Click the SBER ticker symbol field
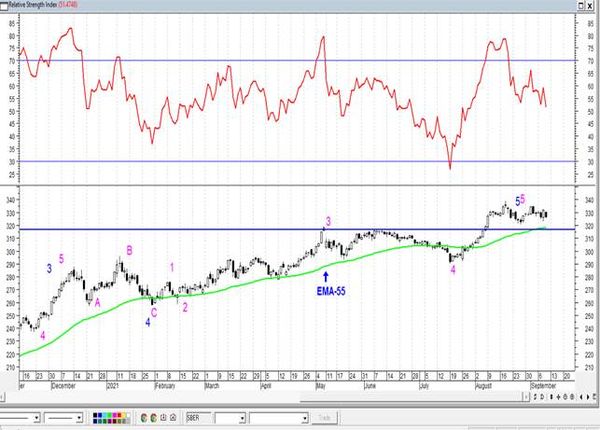 (x=199, y=418)
